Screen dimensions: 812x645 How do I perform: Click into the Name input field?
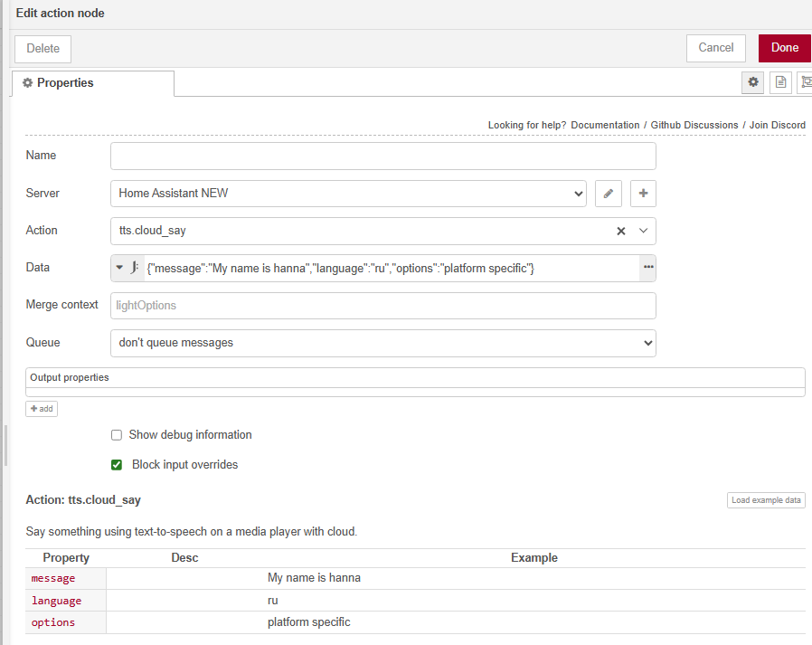click(x=382, y=156)
